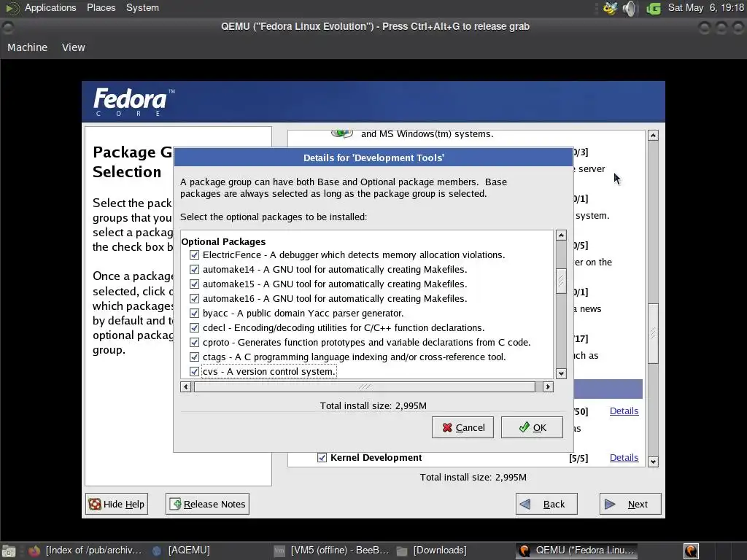
Task: Click the Kernel Development group label
Action: tap(376, 458)
